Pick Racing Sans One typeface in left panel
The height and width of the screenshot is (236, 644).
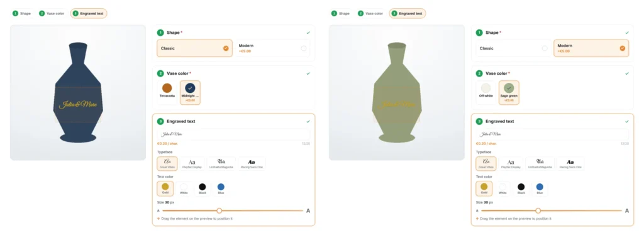[x=252, y=163]
